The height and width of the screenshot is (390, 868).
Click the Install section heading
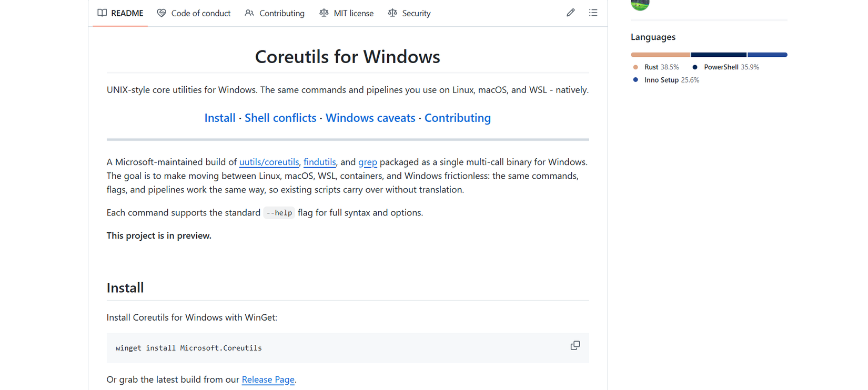[125, 288]
